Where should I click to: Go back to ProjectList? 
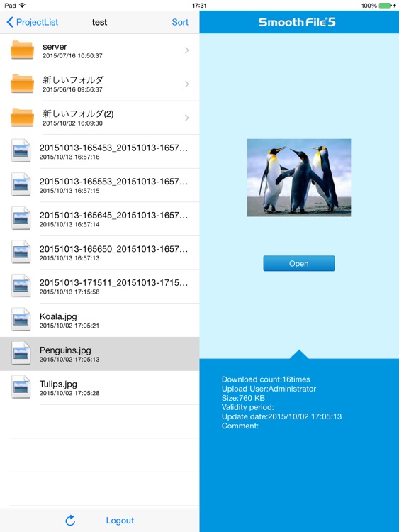coord(33,23)
